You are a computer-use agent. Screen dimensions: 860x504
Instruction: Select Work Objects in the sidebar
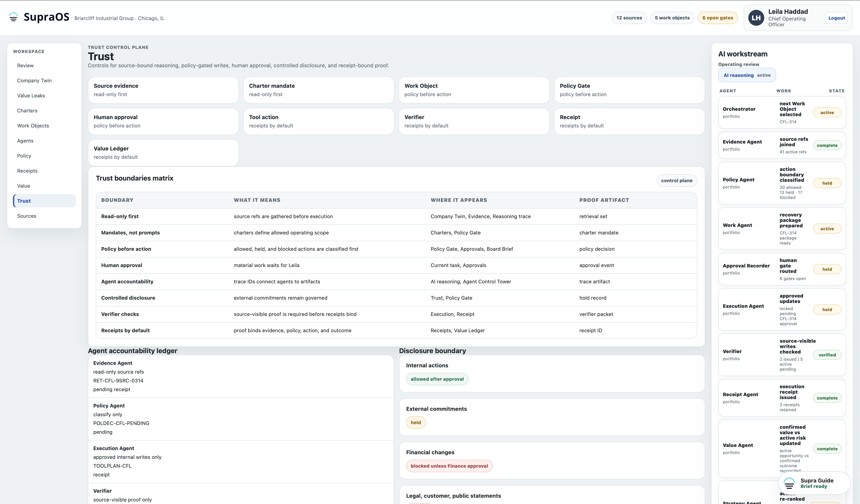click(44, 126)
